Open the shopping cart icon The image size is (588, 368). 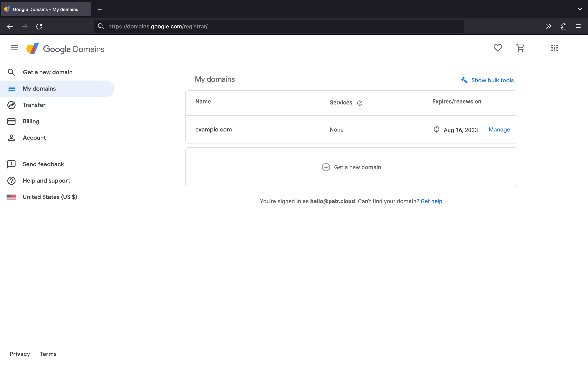point(520,48)
